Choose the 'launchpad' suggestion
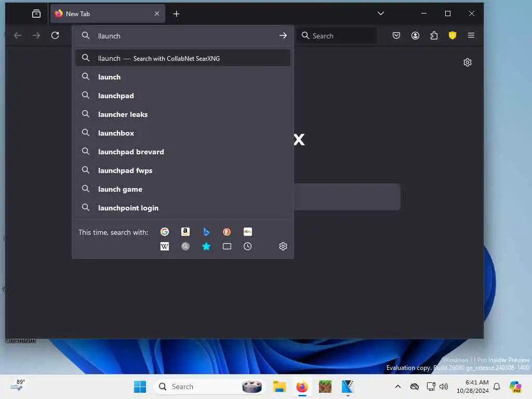Image resolution: width=532 pixels, height=399 pixels. point(183,96)
